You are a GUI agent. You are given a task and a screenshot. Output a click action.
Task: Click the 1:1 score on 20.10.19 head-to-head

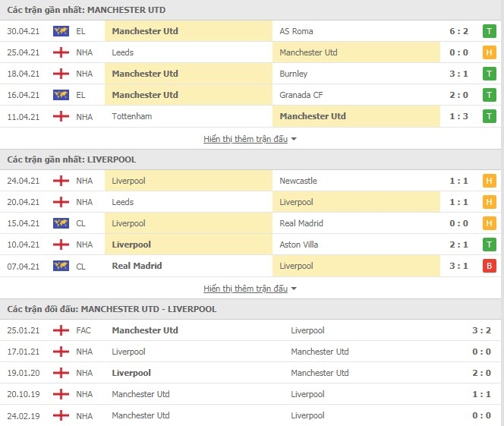(481, 394)
